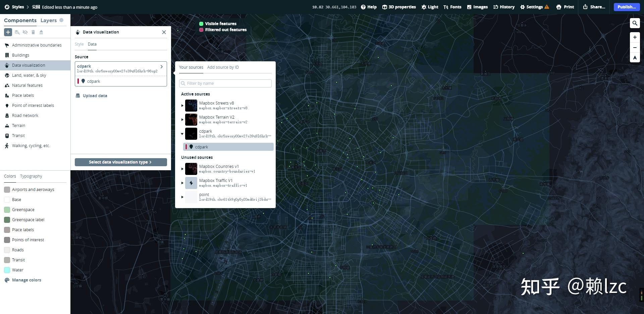The height and width of the screenshot is (314, 644).
Task: Toggle component visibility with eye-slash icon
Action: tap(25, 32)
